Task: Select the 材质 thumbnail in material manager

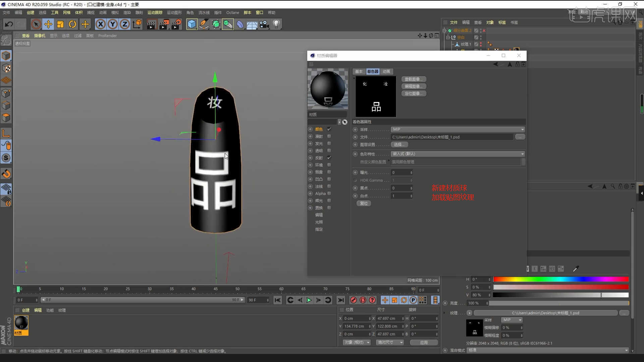Action: click(x=21, y=325)
